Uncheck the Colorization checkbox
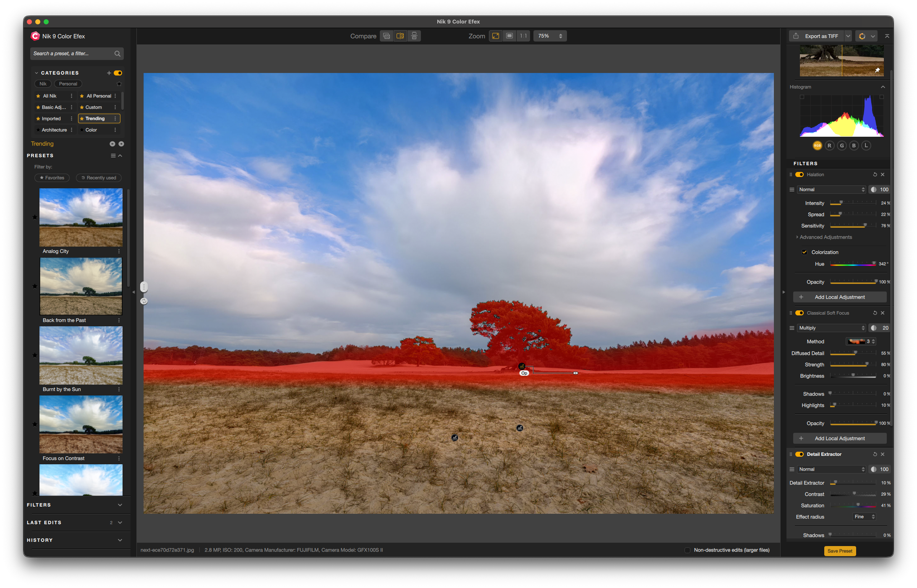This screenshot has height=588, width=917. pyautogui.click(x=804, y=252)
